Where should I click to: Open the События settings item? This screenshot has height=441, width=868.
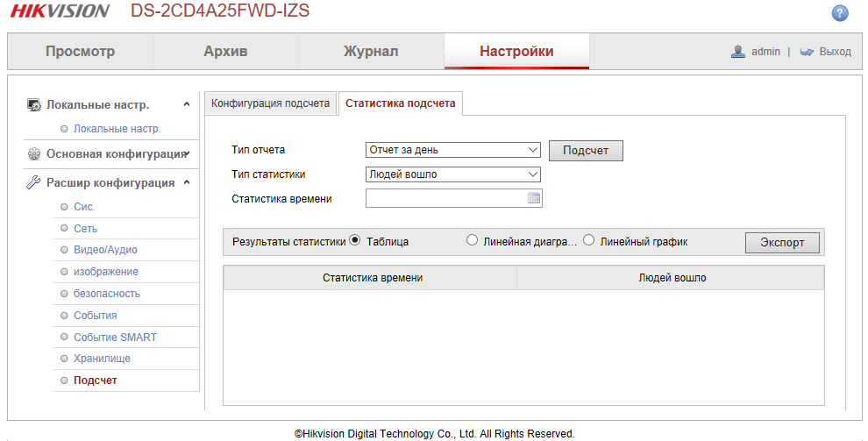96,316
